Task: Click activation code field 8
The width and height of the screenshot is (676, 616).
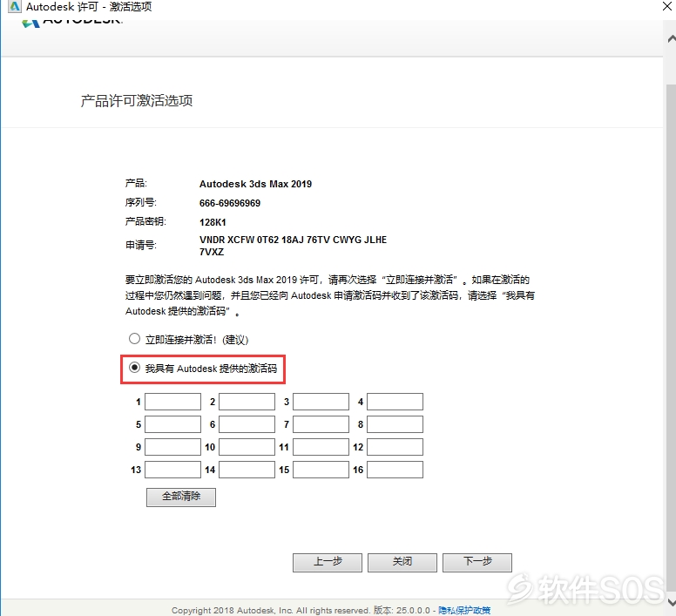Action: [x=395, y=424]
